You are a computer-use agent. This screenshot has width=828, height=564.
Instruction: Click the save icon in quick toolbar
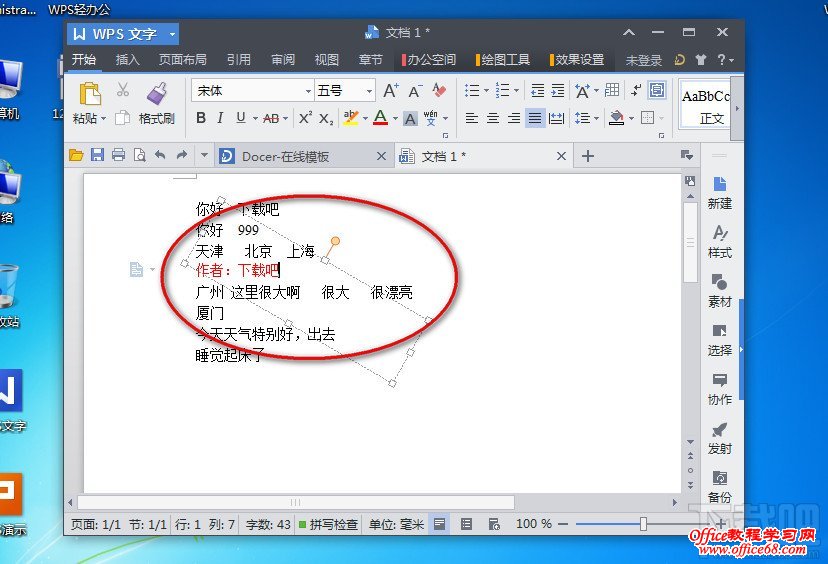[97, 155]
